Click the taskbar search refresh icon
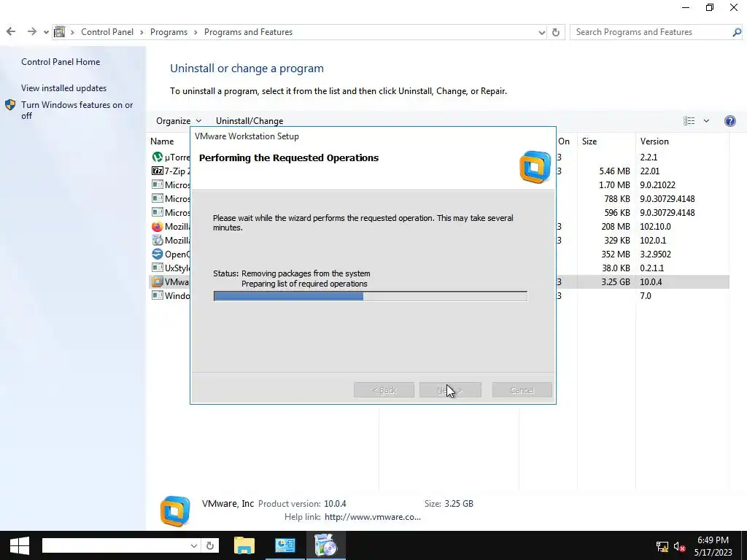This screenshot has height=560, width=747. [210, 545]
